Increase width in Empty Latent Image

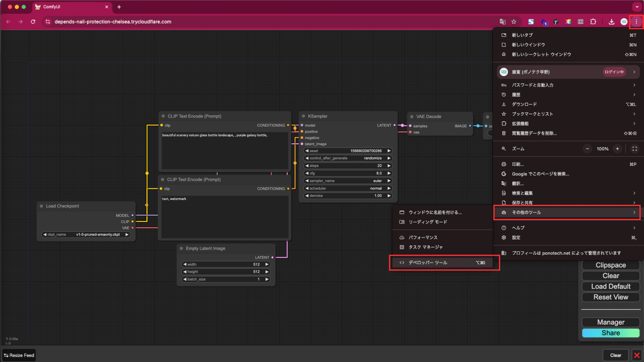[267, 264]
